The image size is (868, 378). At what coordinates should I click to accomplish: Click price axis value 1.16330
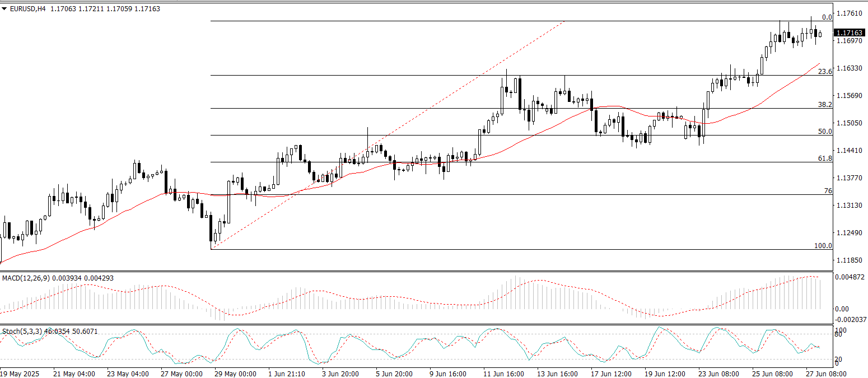coord(848,68)
